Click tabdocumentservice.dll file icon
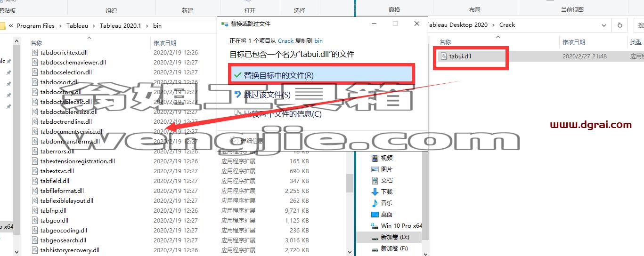Screen dimensions: 644x256 click(x=35, y=132)
